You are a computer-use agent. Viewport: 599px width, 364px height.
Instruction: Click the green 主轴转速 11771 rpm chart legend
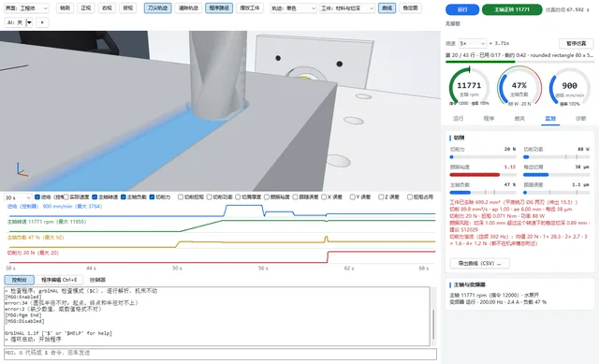pos(47,222)
